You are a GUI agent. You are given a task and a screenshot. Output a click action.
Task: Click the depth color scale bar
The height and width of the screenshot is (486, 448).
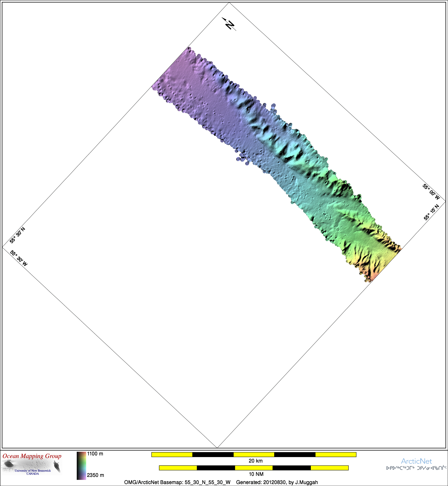81,466
